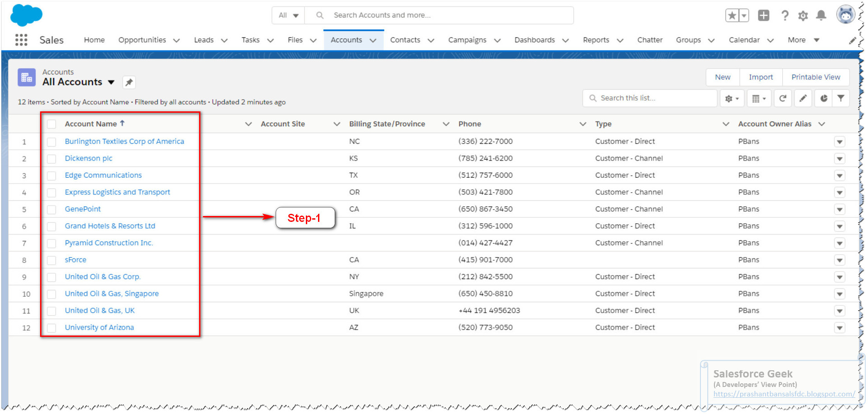868x414 pixels.
Task: Click the sort arrow beside Account Name
Action: coord(122,123)
